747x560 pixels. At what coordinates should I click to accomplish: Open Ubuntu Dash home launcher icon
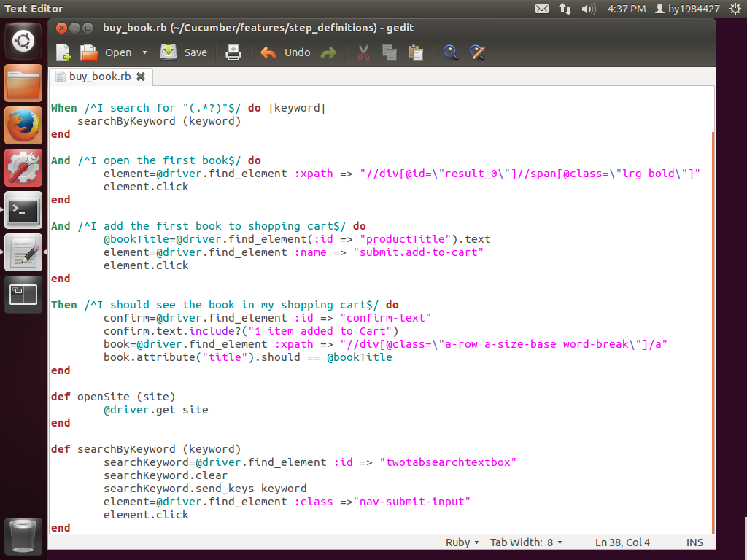[x=23, y=41]
